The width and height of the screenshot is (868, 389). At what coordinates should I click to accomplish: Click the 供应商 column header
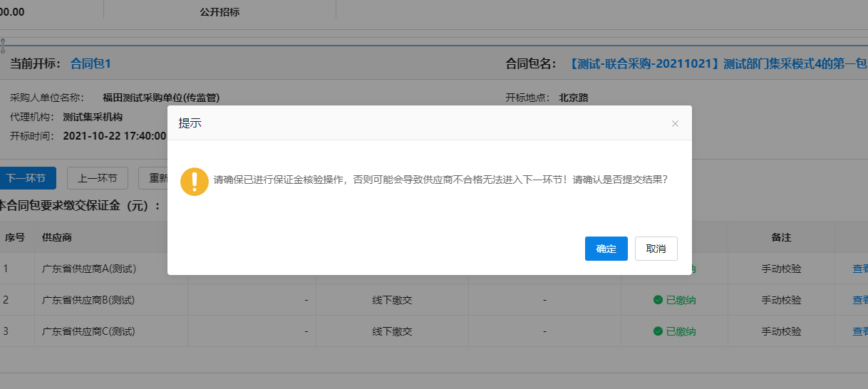[x=57, y=237]
